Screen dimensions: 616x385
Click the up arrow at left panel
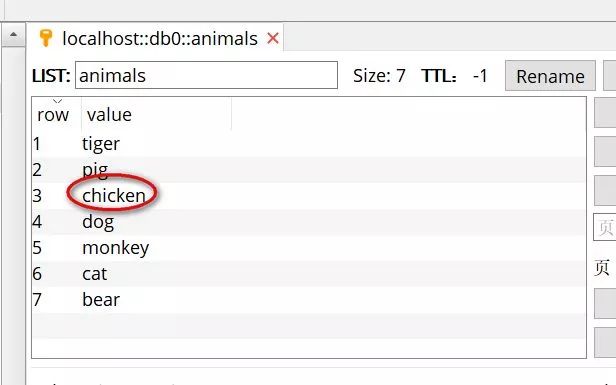point(13,35)
